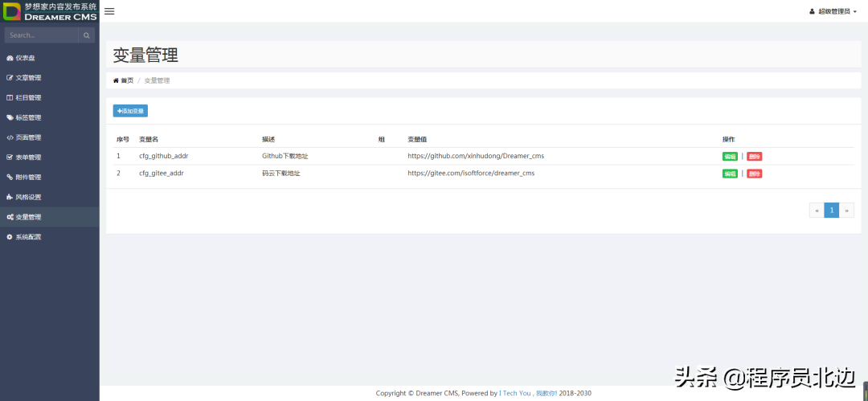Click the github.com/xinhudong/Dreamer_cms value
Screen dimensions: 868x401
476,156
